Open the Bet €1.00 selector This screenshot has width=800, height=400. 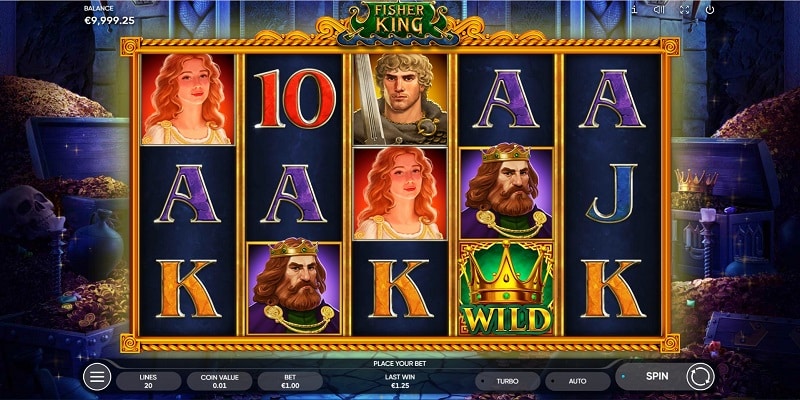coord(290,381)
